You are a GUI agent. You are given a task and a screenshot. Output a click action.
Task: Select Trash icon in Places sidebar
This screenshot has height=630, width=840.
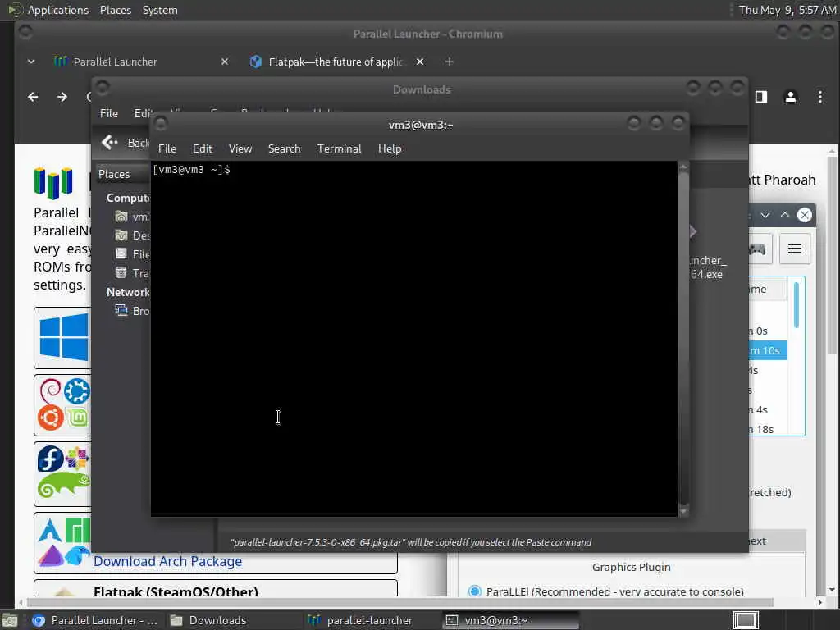[121, 272]
